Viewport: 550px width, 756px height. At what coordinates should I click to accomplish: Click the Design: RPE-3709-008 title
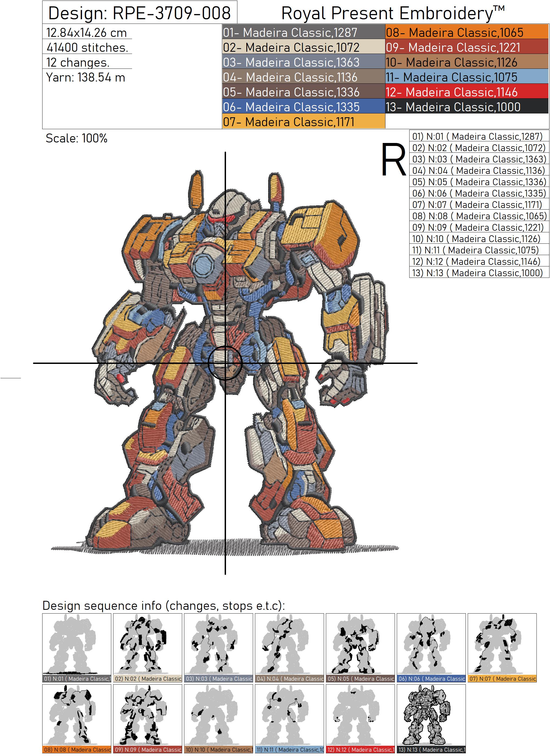point(140,13)
